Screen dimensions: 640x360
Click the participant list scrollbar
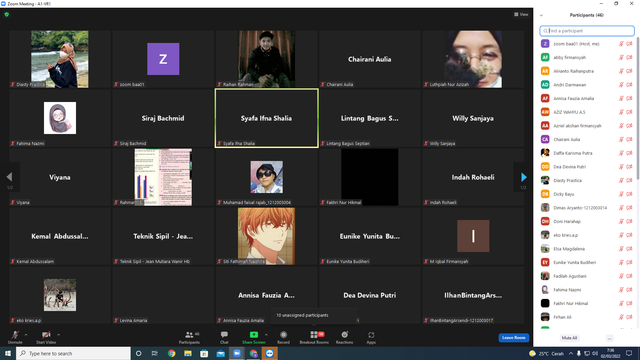(638, 109)
